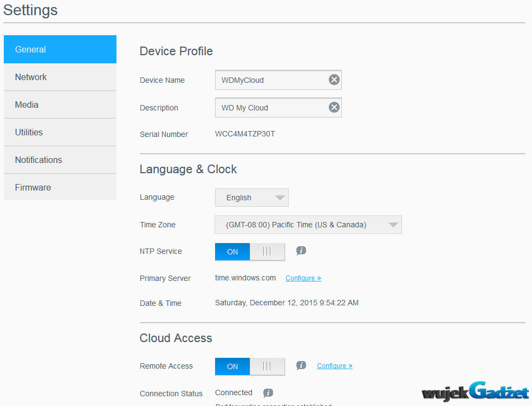Image resolution: width=532 pixels, height=406 pixels.
Task: Clear the Description field with X icon
Action: 334,108
